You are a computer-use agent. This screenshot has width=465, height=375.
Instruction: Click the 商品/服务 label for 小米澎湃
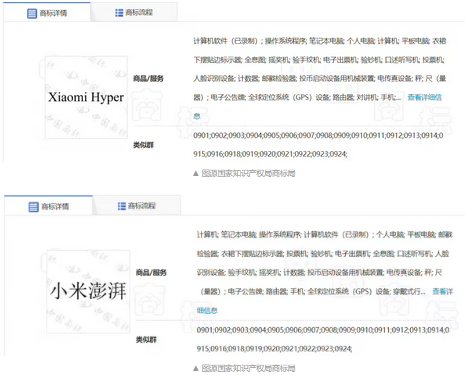(x=151, y=273)
